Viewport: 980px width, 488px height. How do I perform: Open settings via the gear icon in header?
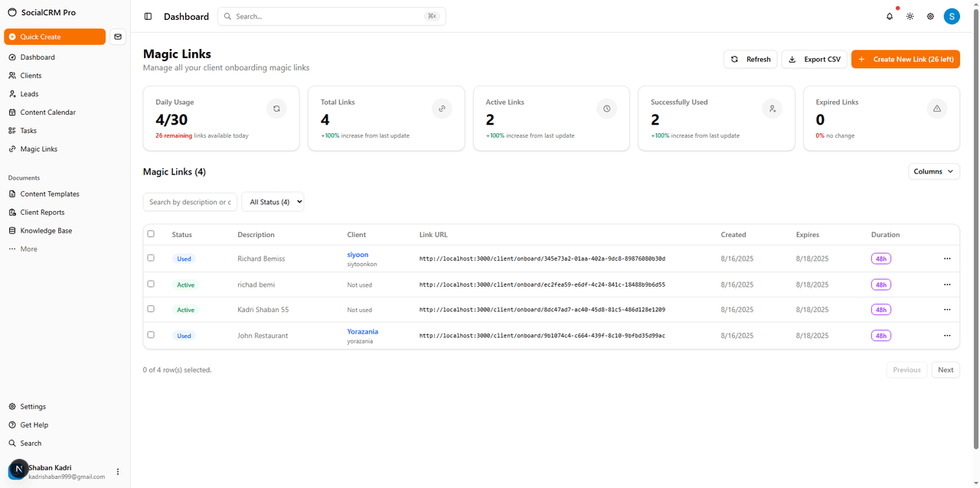[x=929, y=16]
